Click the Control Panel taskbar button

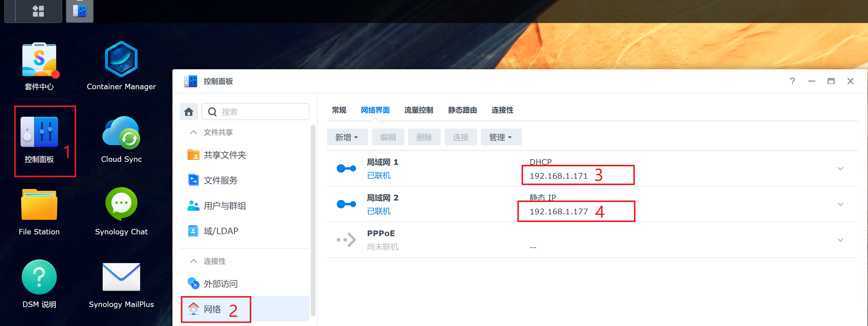click(79, 11)
